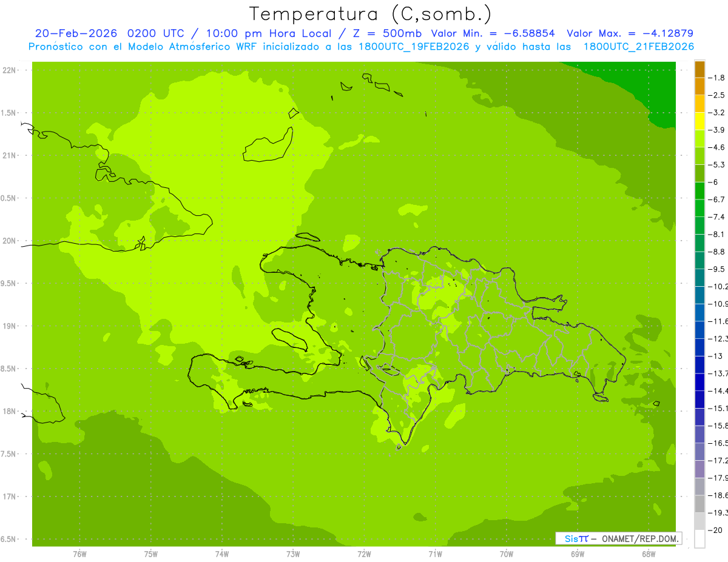Select the date text "20-Feb-2026"
Viewport: 728px width, 562px height.
click(78, 33)
